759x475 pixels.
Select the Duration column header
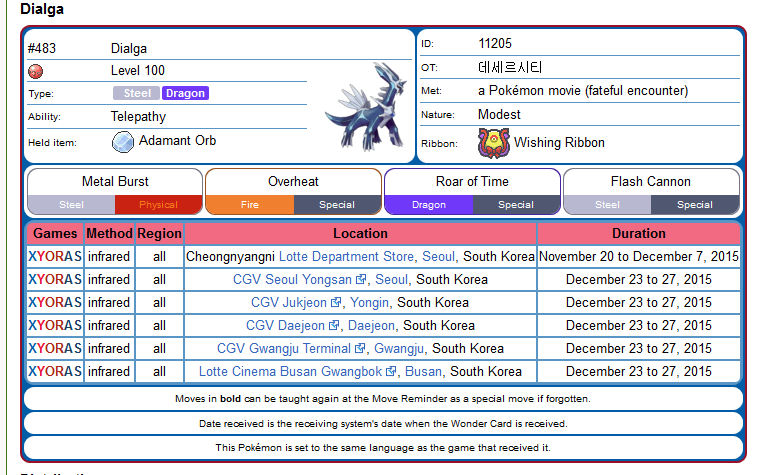638,233
